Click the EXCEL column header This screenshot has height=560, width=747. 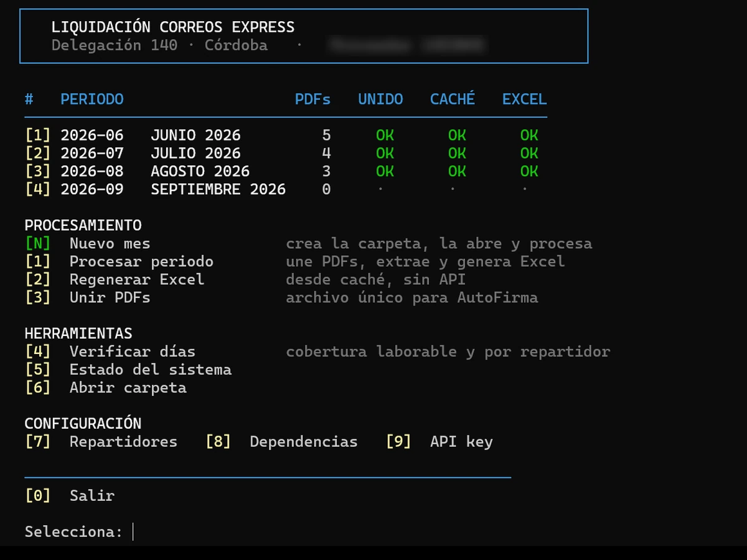[x=525, y=99]
